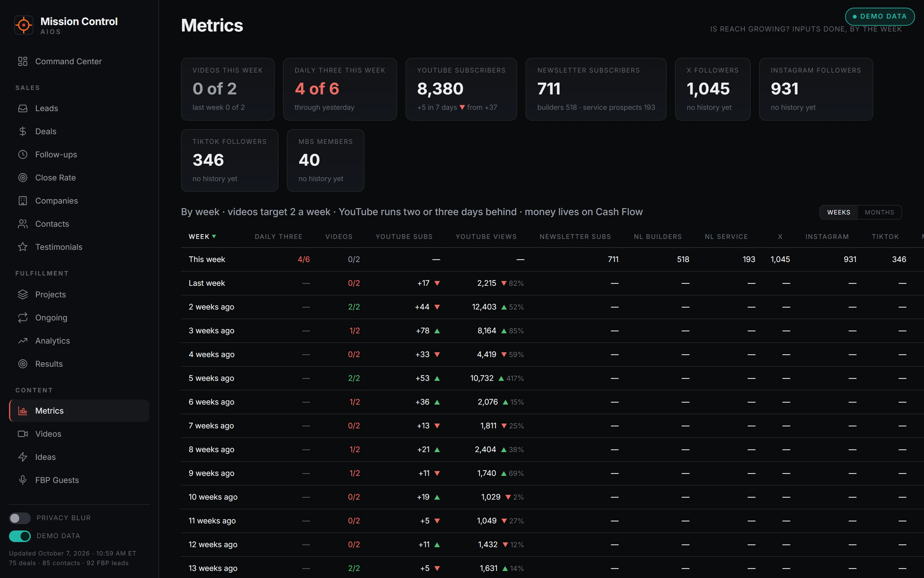The height and width of the screenshot is (578, 924).
Task: Select the 'This week' row label
Action: coord(207,259)
